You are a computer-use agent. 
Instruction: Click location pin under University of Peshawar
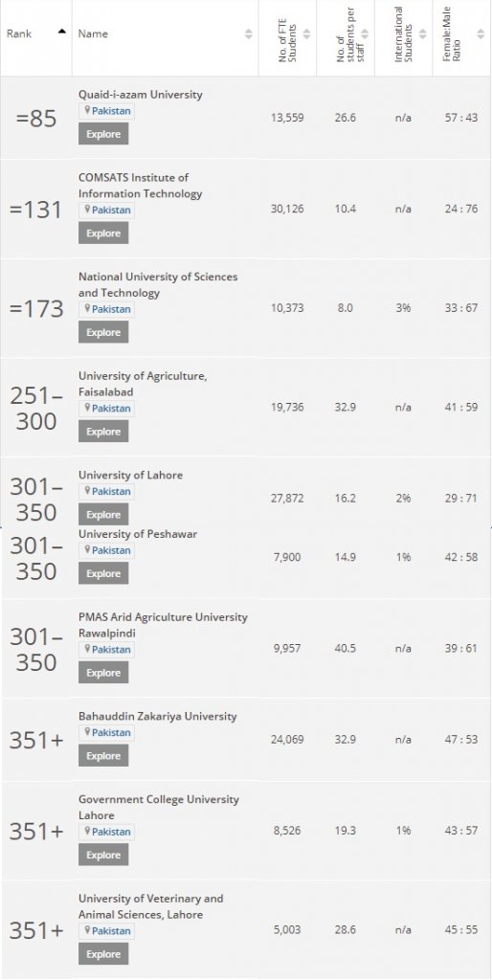[x=87, y=550]
